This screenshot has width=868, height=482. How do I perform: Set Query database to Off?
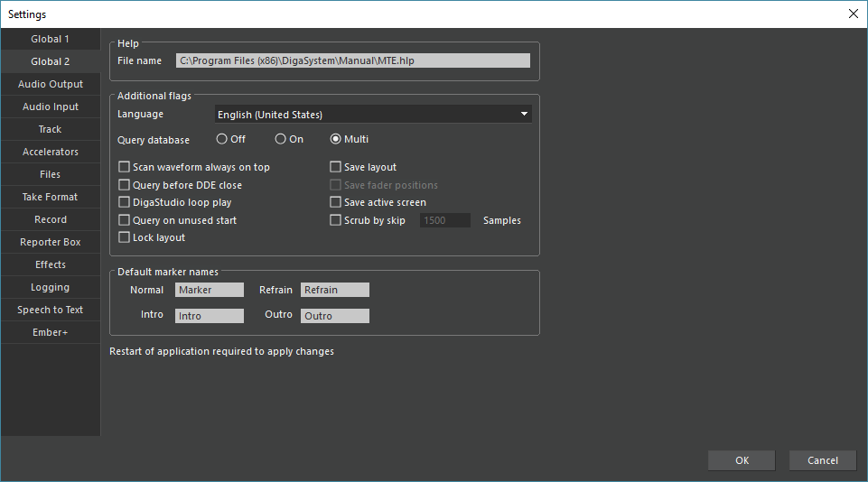click(222, 139)
